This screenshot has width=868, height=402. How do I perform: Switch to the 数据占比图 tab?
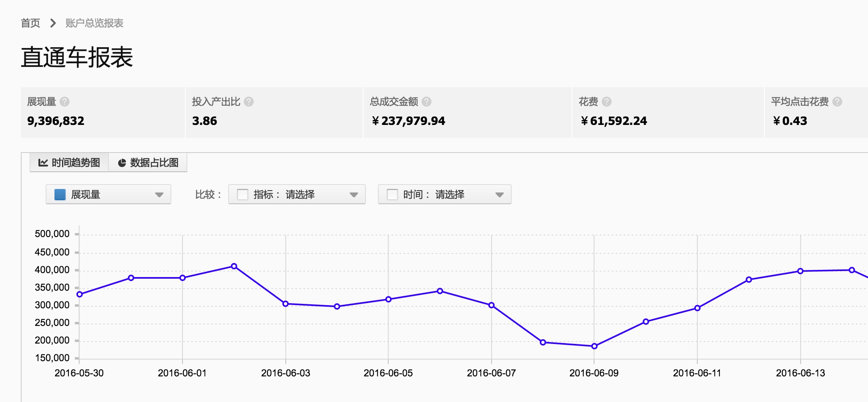148,163
